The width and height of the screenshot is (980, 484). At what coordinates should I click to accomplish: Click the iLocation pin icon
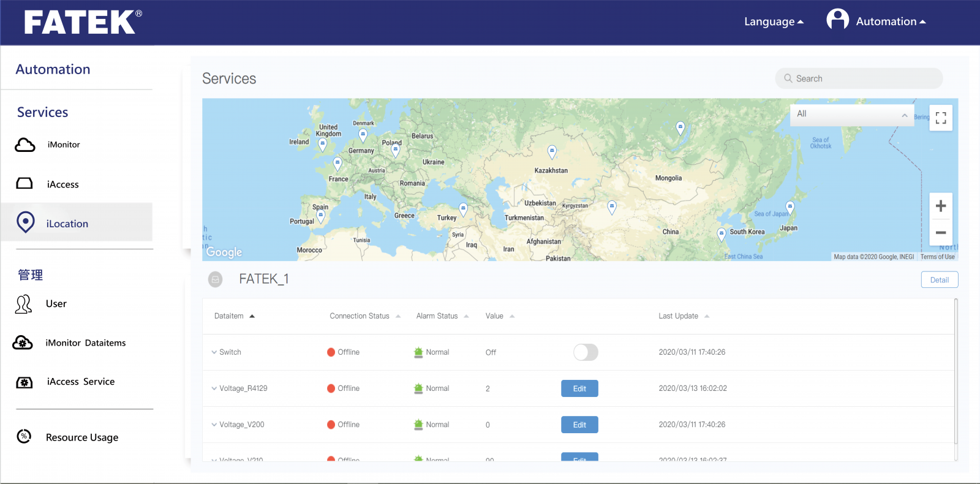click(26, 222)
